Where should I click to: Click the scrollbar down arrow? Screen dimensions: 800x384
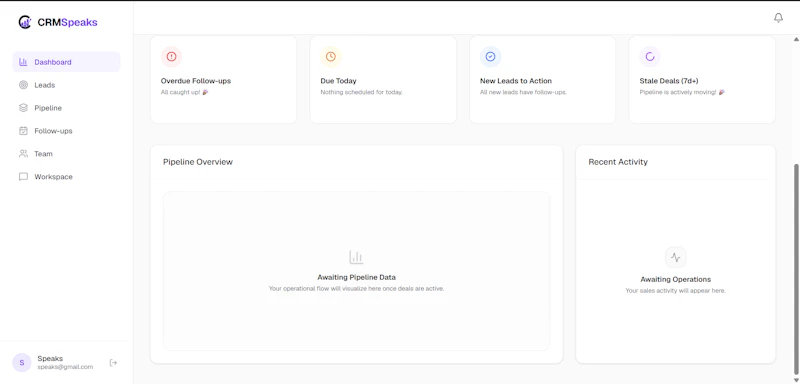pyautogui.click(x=796, y=379)
